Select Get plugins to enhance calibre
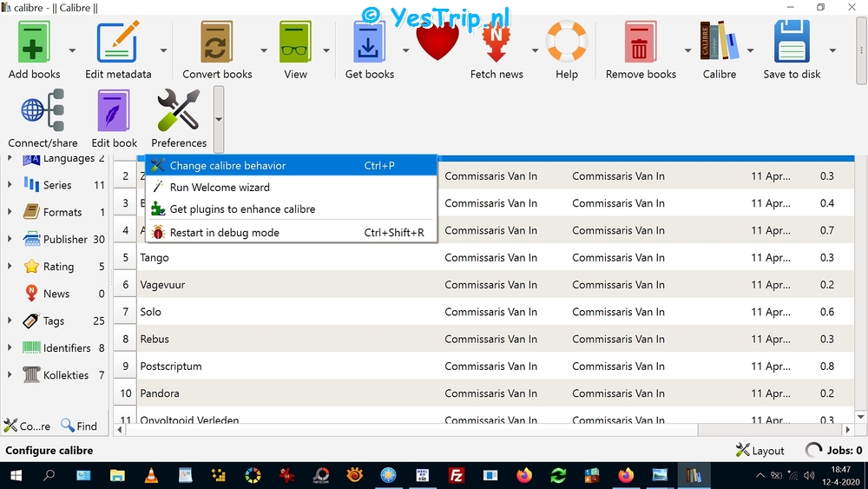 click(x=242, y=209)
